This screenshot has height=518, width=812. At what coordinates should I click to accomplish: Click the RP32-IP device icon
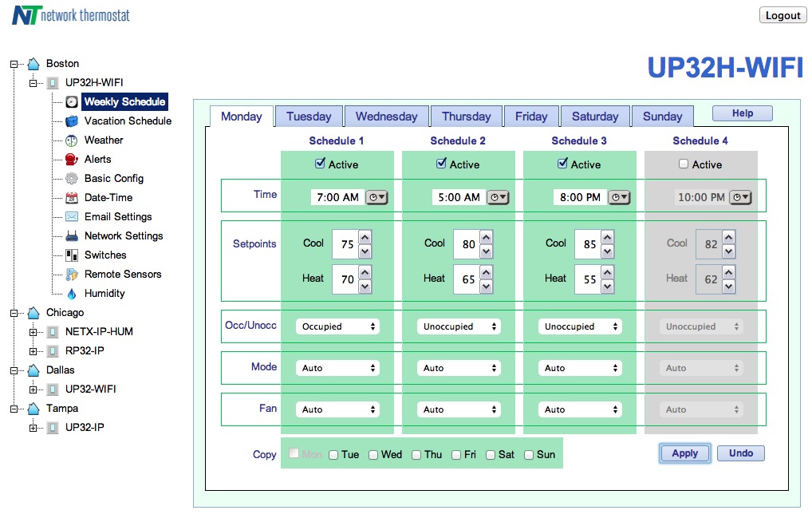click(53, 351)
